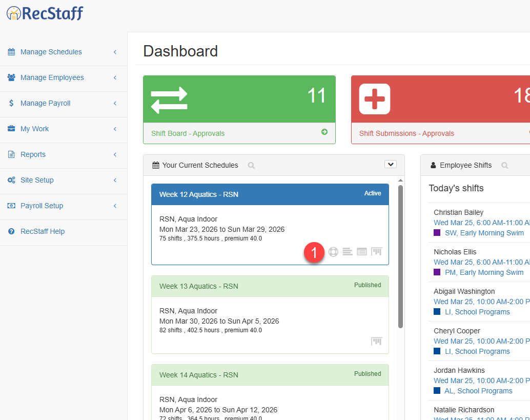Viewport: 530px width, 420px height.
Task: Click 'Mon Mar 30, 2026 to Sun Apr 5, 2026'
Action: (219, 321)
